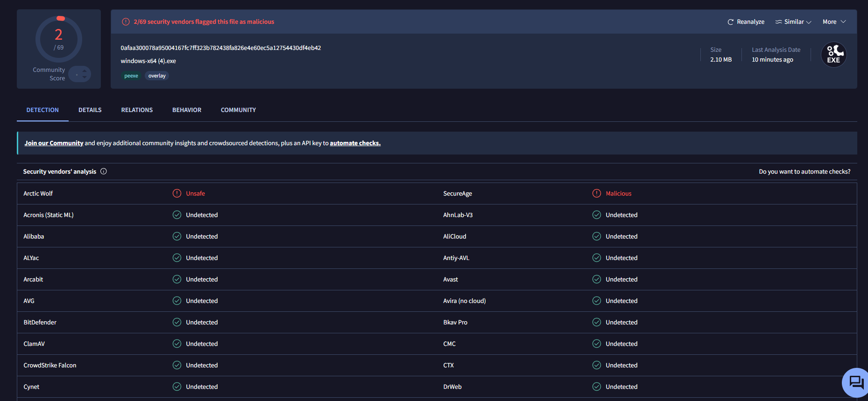Click the BitDefender vendor name
868x401 pixels.
point(40,323)
